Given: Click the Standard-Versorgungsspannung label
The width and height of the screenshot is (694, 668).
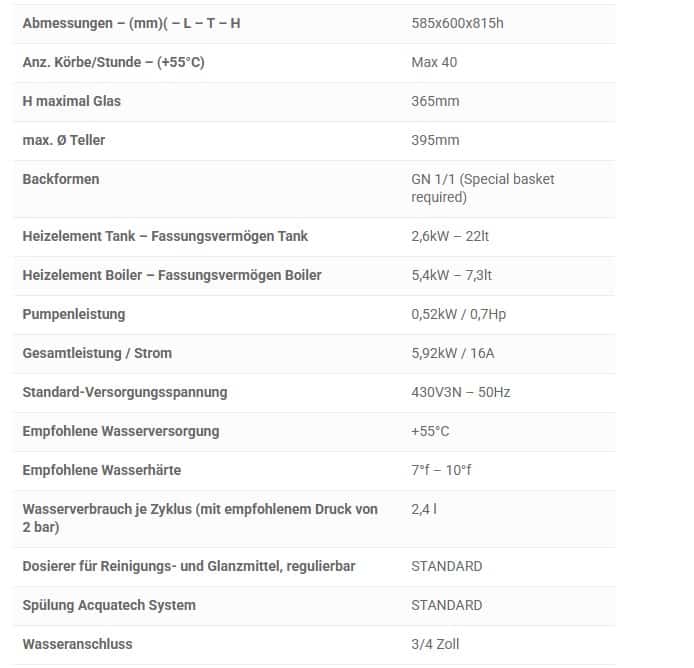Looking at the screenshot, I should point(124,392).
